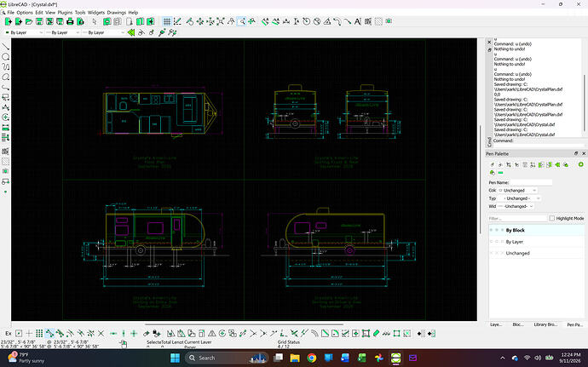Toggle draft mode icon beside grid
This screenshot has width=588, height=367.
tap(177, 22)
